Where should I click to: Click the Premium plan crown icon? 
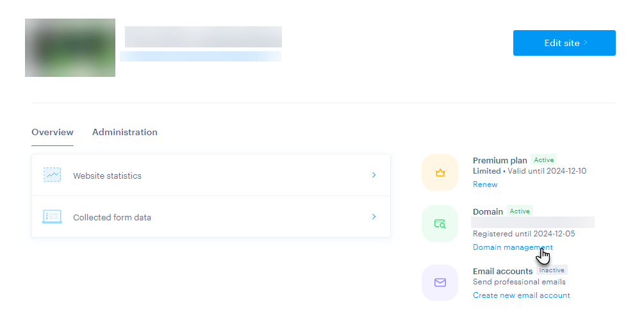(440, 172)
